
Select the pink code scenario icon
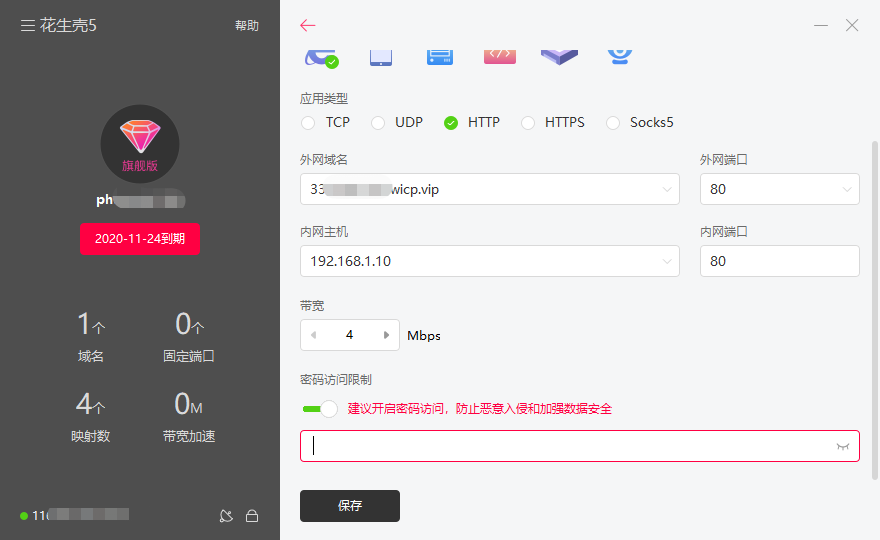tap(499, 57)
